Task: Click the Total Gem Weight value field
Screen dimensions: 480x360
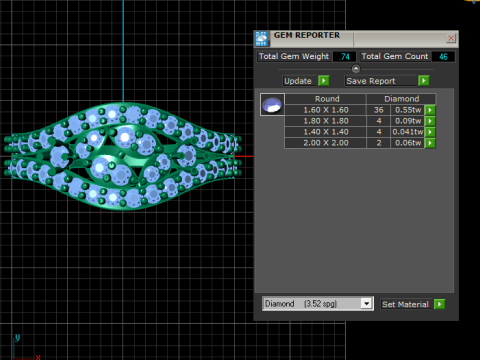Action: (x=345, y=57)
